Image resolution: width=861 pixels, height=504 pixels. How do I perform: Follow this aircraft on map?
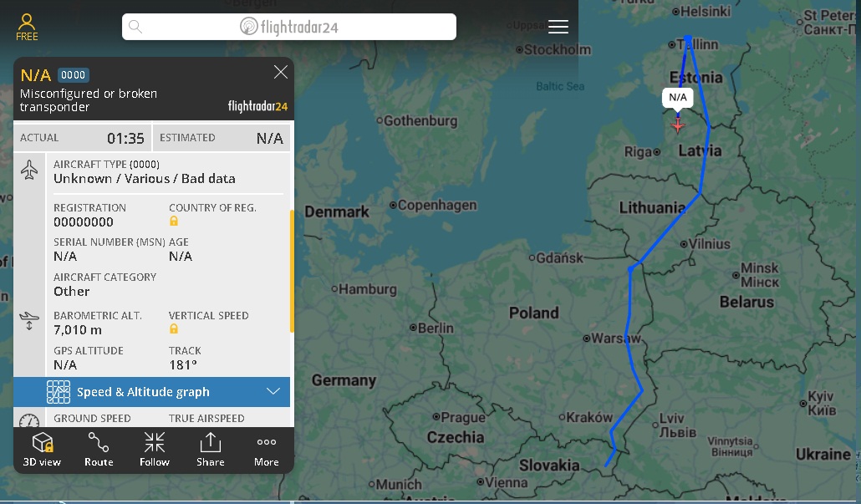pyautogui.click(x=155, y=450)
